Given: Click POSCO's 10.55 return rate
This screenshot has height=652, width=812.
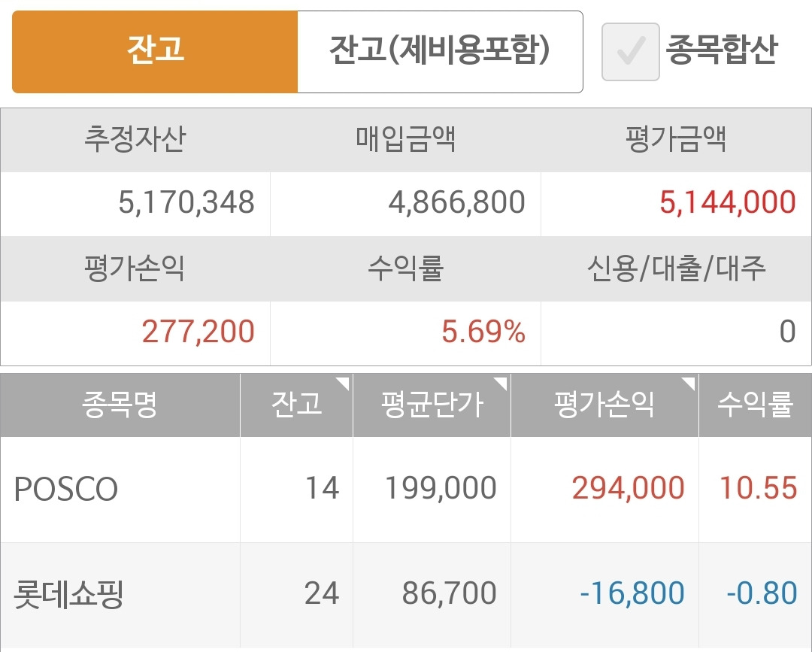Looking at the screenshot, I should click(x=758, y=489).
